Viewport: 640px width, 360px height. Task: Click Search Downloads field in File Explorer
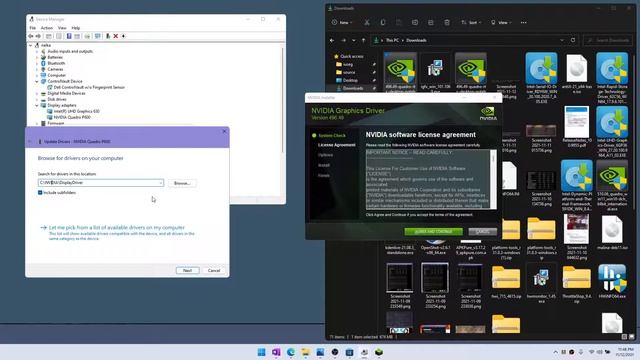tap(609, 40)
